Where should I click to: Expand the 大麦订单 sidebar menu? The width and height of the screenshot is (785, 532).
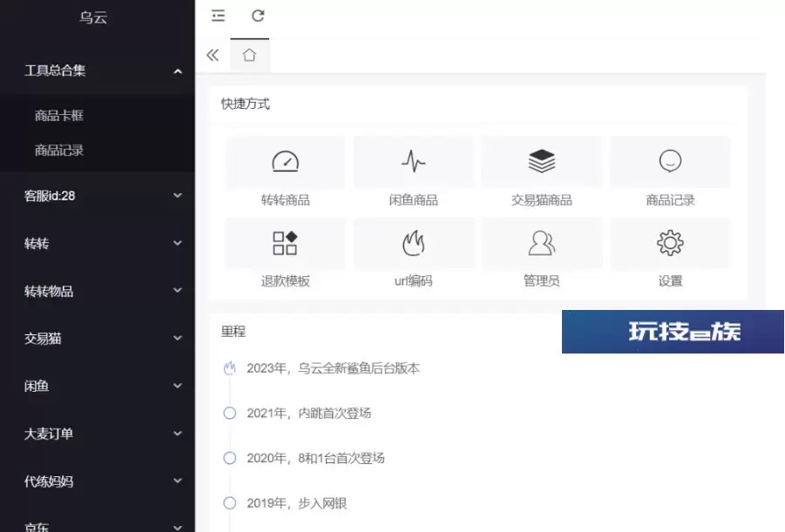pos(97,434)
